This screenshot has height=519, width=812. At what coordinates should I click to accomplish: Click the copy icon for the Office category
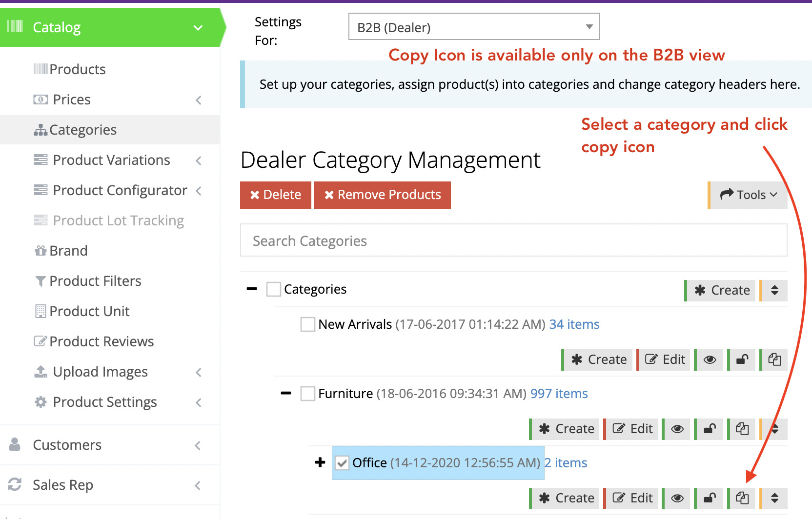(742, 498)
